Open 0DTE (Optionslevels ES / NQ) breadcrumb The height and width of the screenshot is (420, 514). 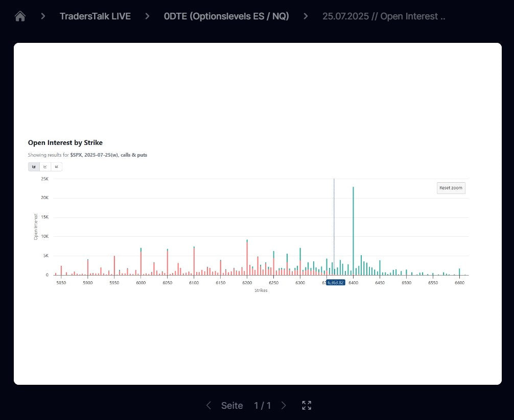226,16
